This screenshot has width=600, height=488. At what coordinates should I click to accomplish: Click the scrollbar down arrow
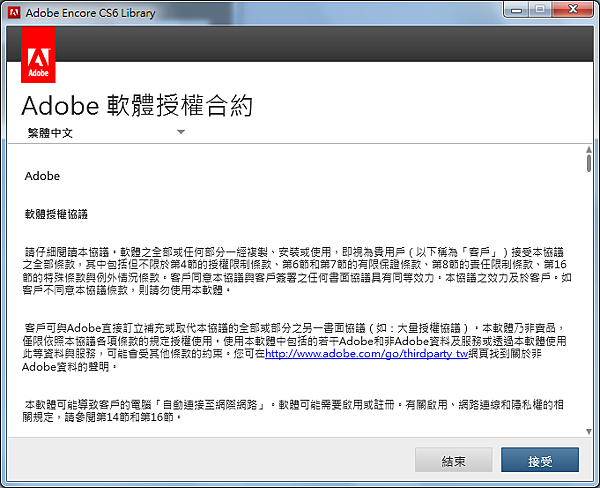[589, 431]
